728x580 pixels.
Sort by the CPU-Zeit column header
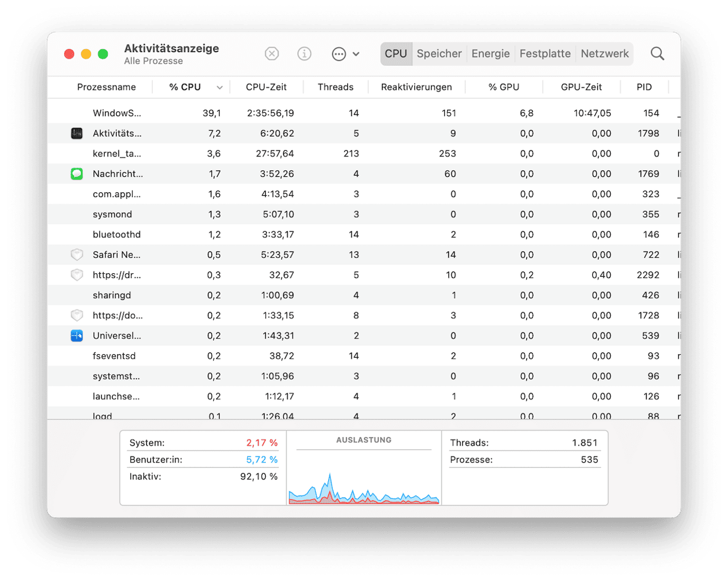click(x=266, y=87)
